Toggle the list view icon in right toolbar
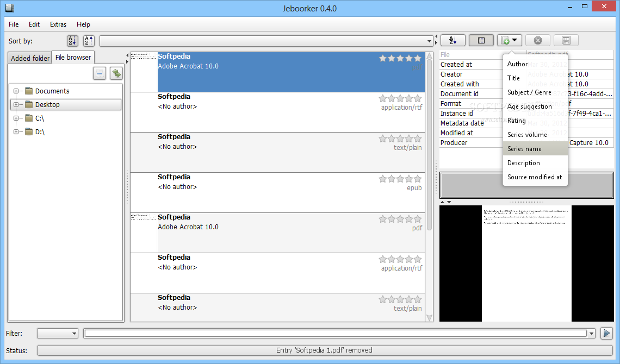This screenshot has height=364, width=620. (481, 40)
